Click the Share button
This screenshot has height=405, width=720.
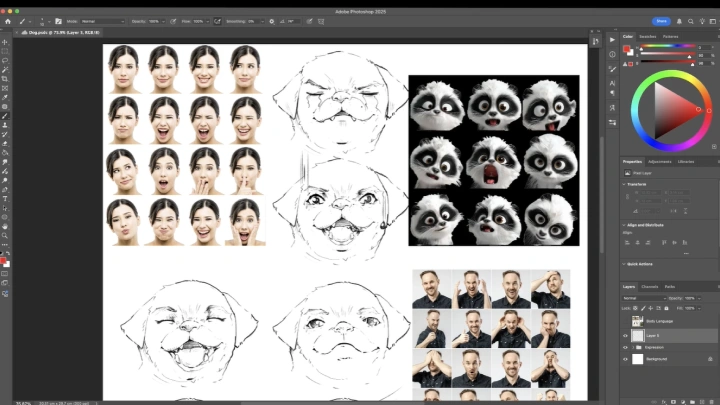tap(661, 21)
